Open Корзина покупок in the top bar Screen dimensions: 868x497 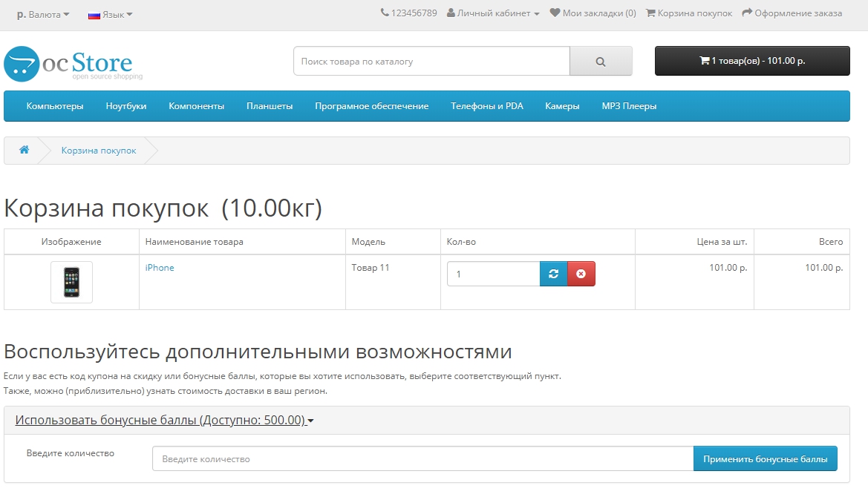click(x=689, y=13)
